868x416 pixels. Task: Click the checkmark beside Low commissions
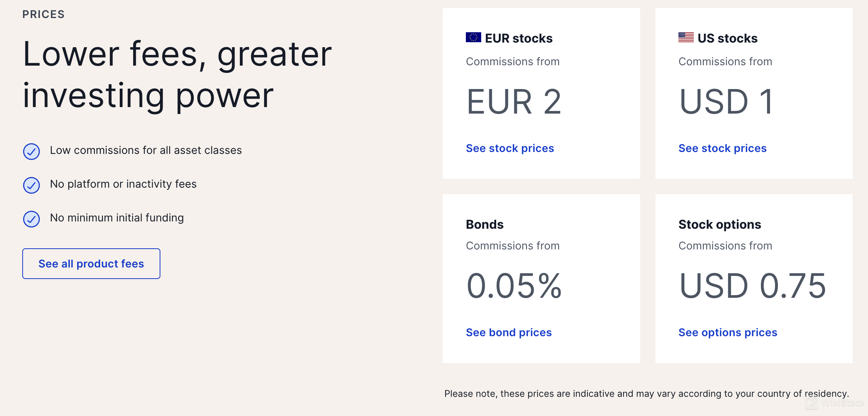31,152
